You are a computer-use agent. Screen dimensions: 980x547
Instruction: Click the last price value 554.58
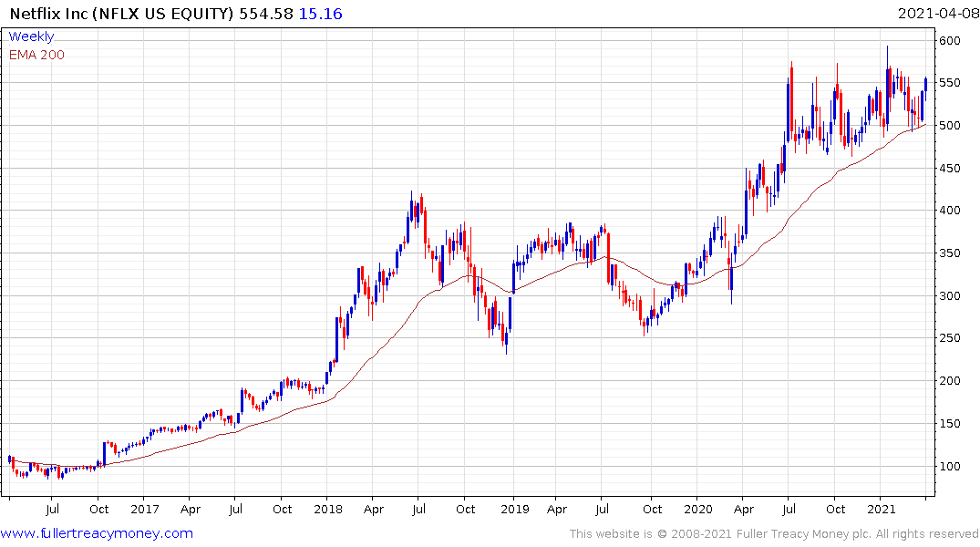click(265, 14)
